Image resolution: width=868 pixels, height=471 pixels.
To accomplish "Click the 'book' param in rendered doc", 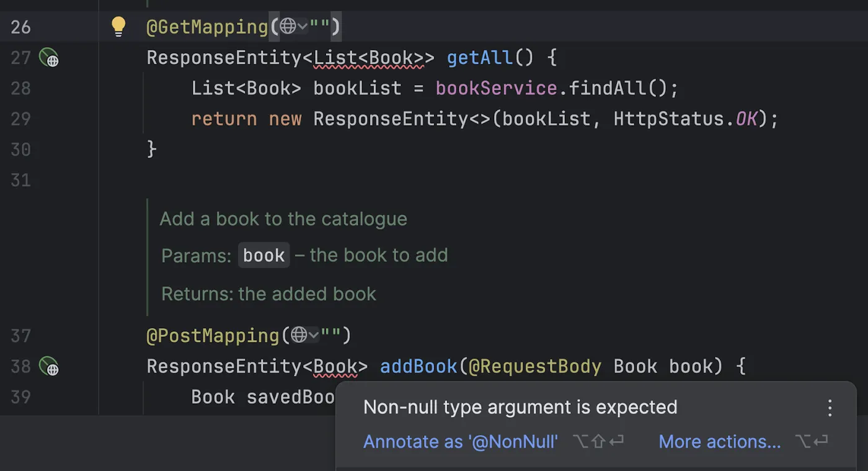I will (263, 256).
